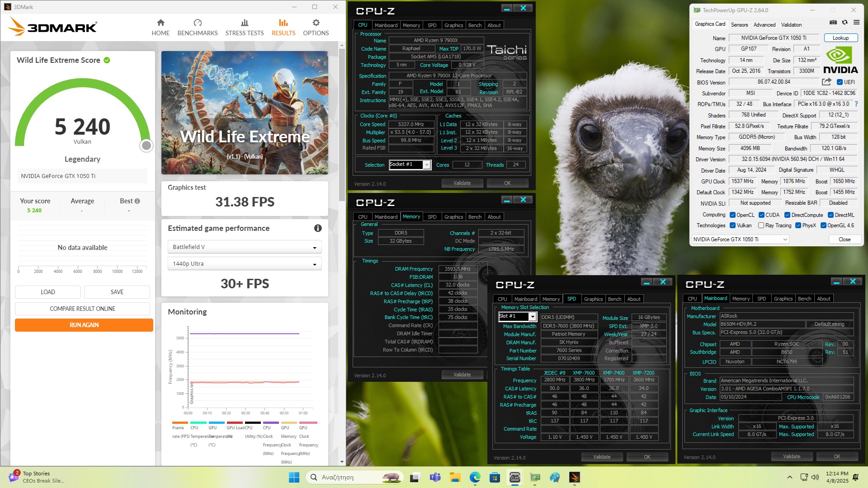The width and height of the screenshot is (868, 488).
Task: Switch to the Sensors tab in GPU-Z
Action: 739,25
